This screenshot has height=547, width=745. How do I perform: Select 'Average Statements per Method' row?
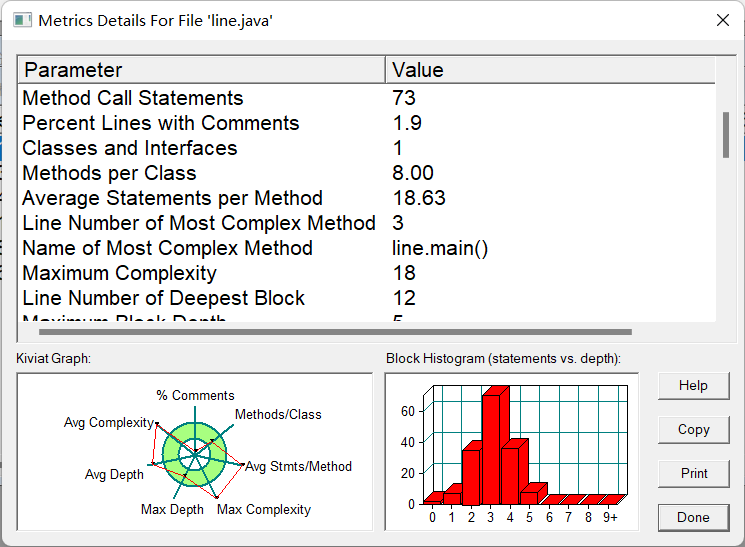click(x=367, y=198)
